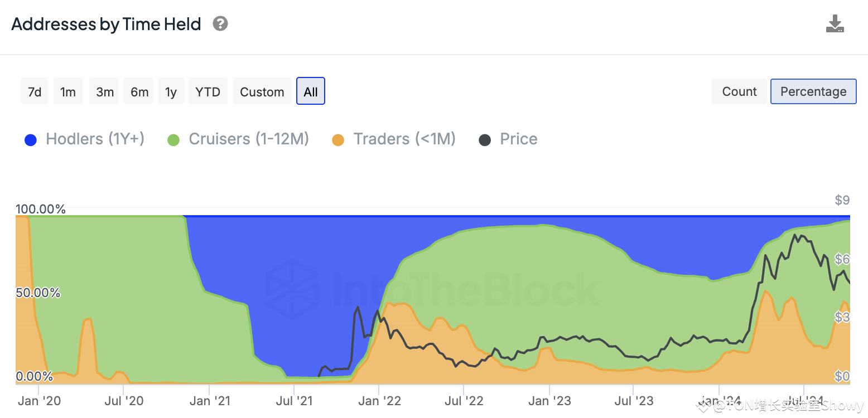Toggle the Traders orange legend dot
868x418 pixels.
[338, 140]
